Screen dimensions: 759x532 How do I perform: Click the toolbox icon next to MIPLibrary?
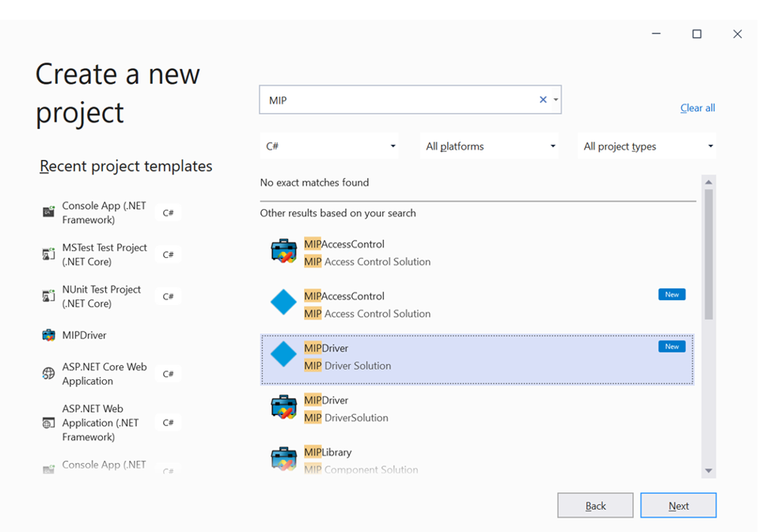[x=283, y=458]
